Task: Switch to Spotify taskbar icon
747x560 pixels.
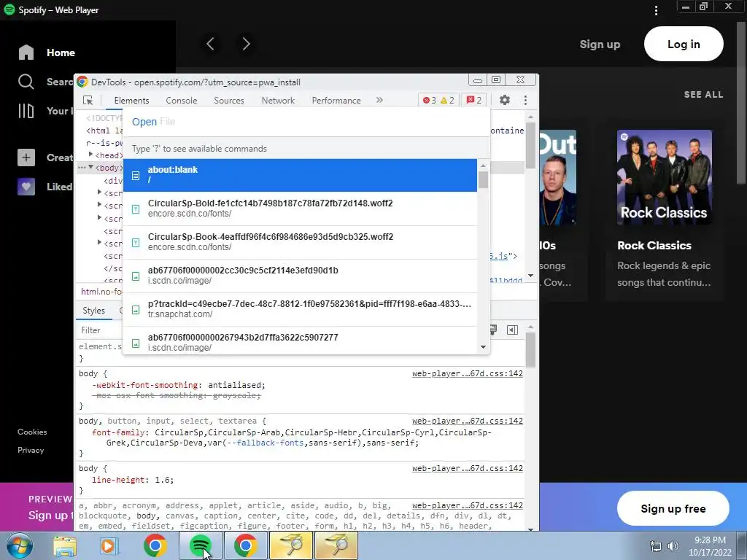Action: (201, 545)
